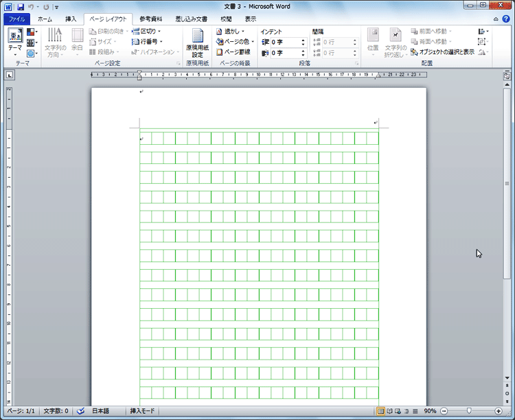
Task: Click spacing before value field
Action: coord(336,42)
